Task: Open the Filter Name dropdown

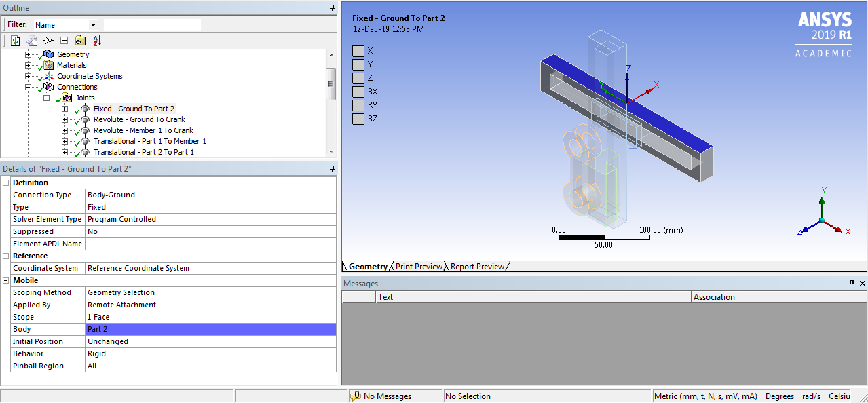Action: pos(92,23)
